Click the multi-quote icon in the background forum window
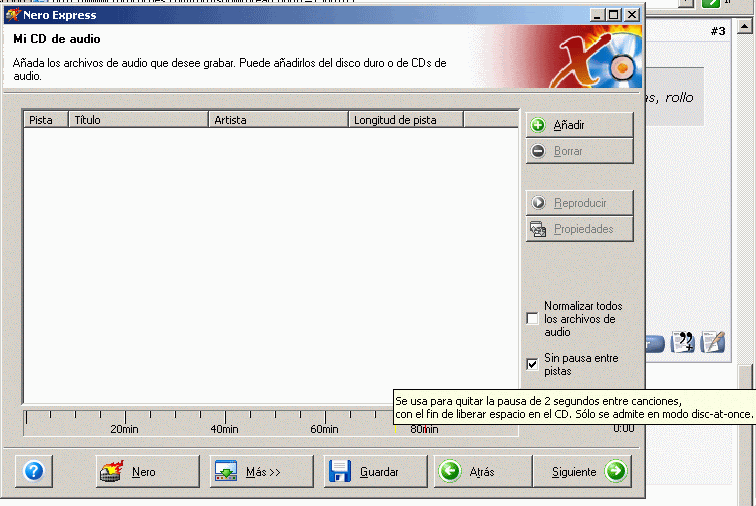The height and width of the screenshot is (506, 756). click(x=683, y=342)
